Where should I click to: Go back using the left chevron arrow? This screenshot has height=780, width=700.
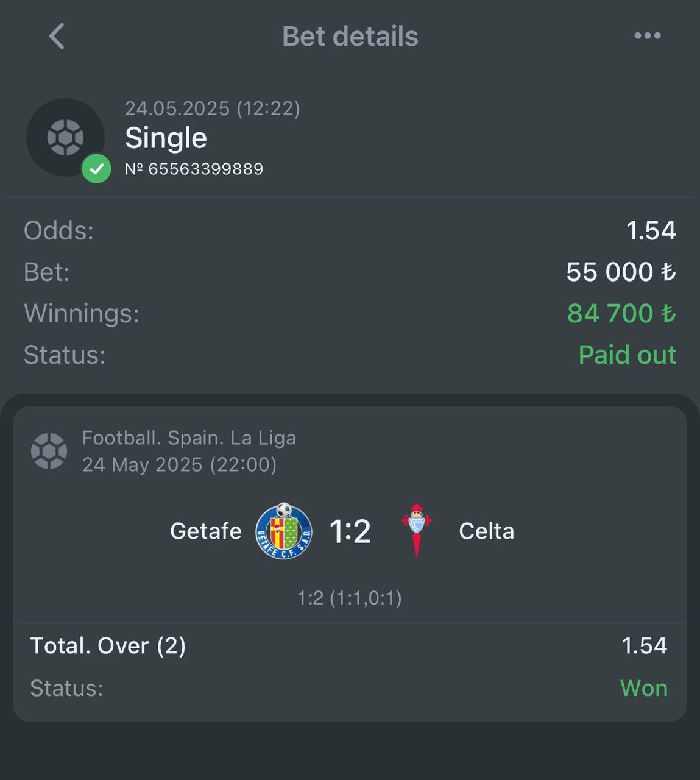(x=57, y=36)
